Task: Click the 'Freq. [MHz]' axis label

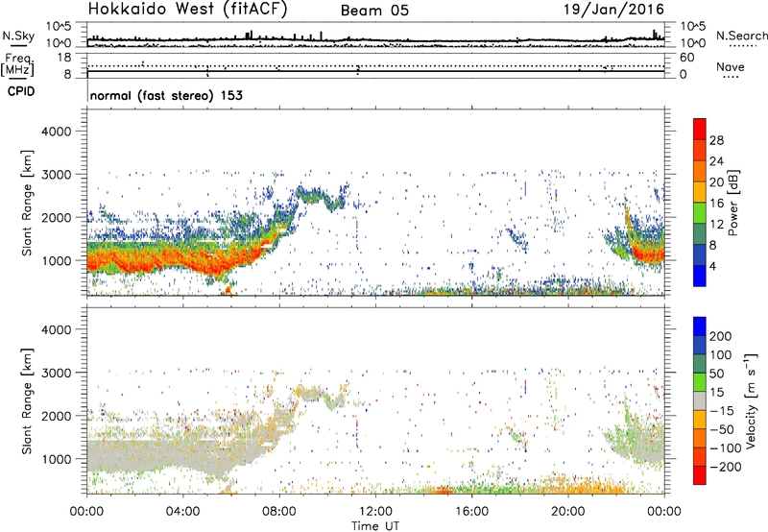Action: click(17, 65)
